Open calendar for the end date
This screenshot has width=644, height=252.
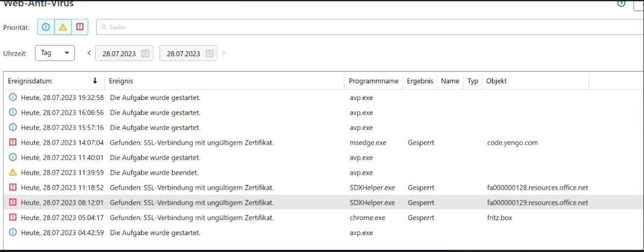point(209,54)
